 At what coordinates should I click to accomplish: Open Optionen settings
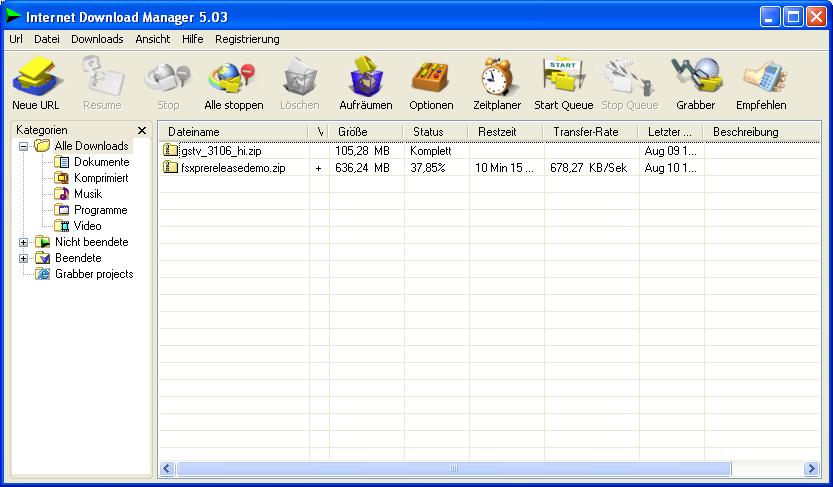coord(431,78)
